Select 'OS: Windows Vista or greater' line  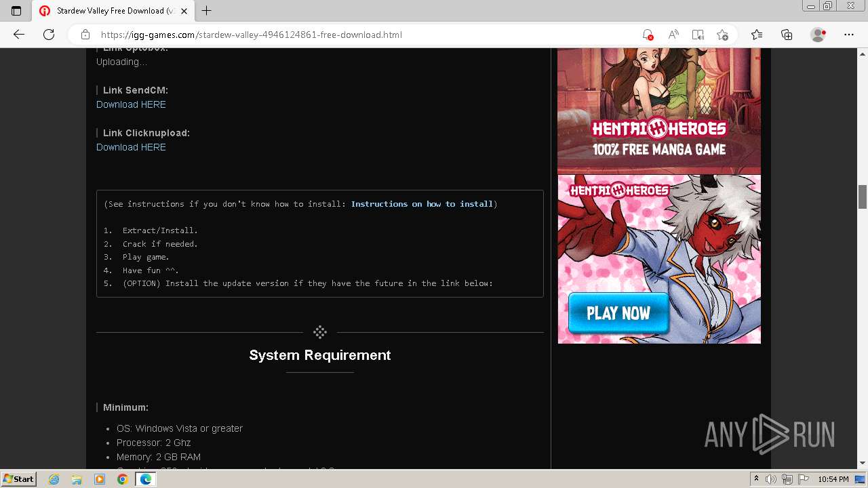tap(180, 428)
